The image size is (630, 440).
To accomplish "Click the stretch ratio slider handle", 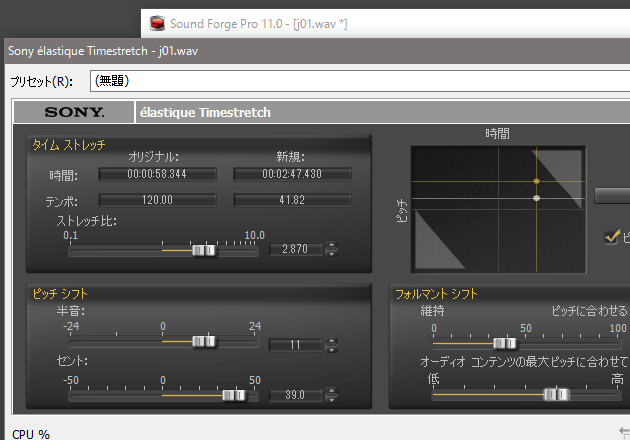I will tap(204, 250).
